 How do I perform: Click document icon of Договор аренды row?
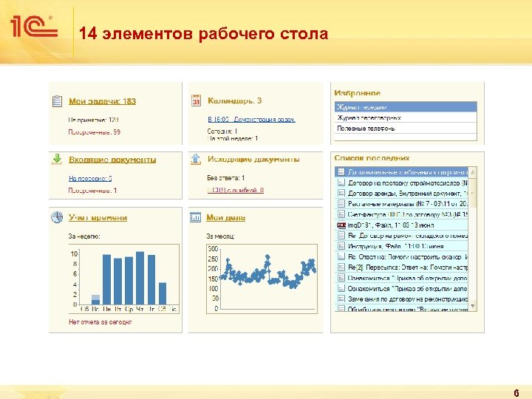341,194
